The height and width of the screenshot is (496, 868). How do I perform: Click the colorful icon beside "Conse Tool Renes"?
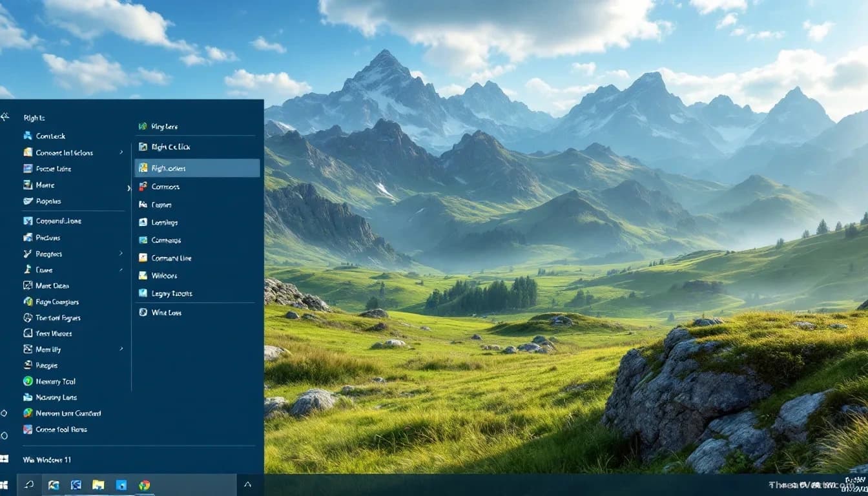[28, 429]
